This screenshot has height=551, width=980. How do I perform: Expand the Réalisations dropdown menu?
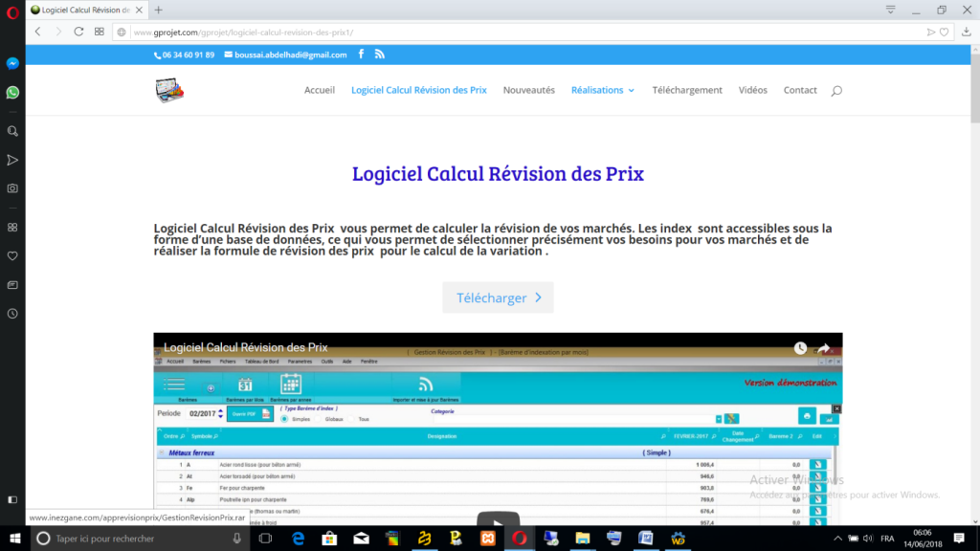603,90
